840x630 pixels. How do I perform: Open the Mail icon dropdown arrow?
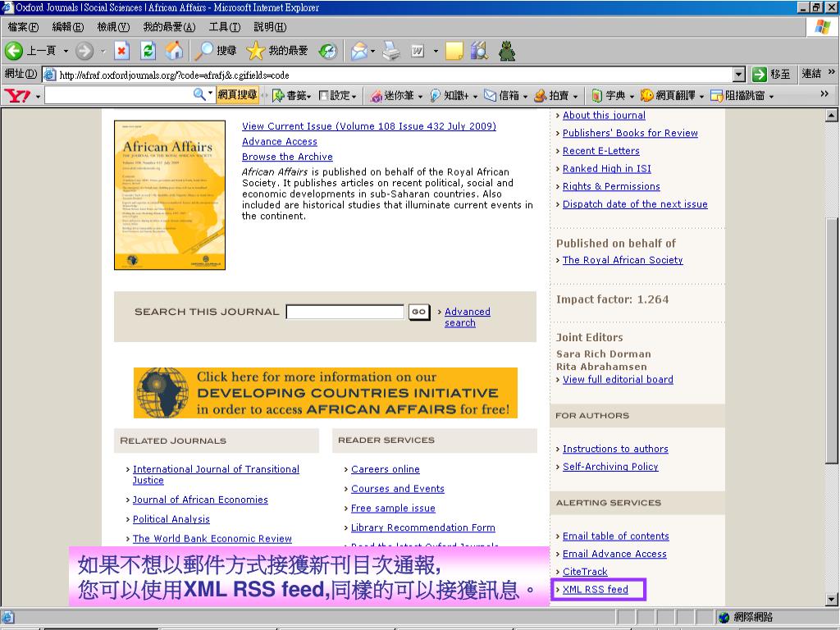click(x=373, y=52)
